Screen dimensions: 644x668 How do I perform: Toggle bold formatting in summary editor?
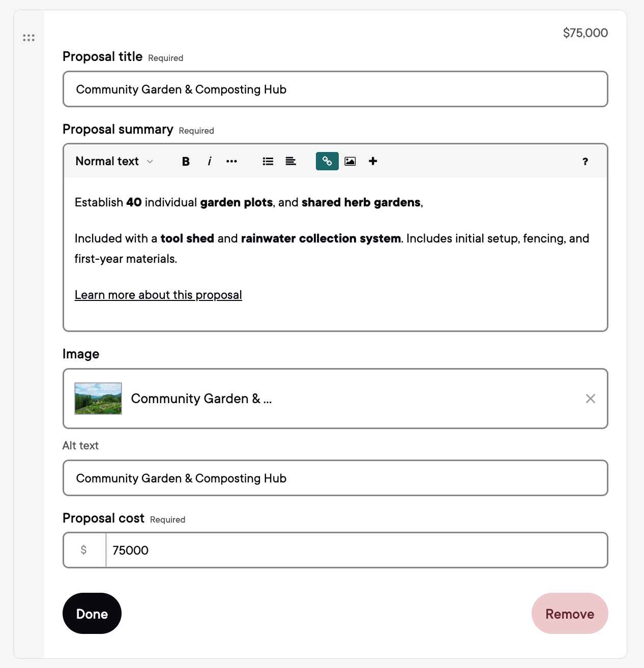pos(186,161)
